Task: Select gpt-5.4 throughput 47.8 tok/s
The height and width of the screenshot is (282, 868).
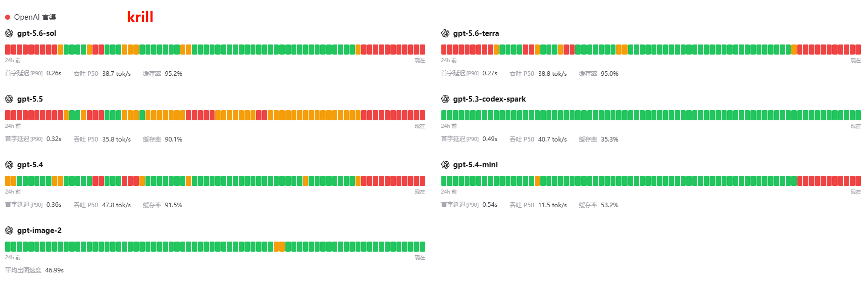Action: [x=117, y=205]
